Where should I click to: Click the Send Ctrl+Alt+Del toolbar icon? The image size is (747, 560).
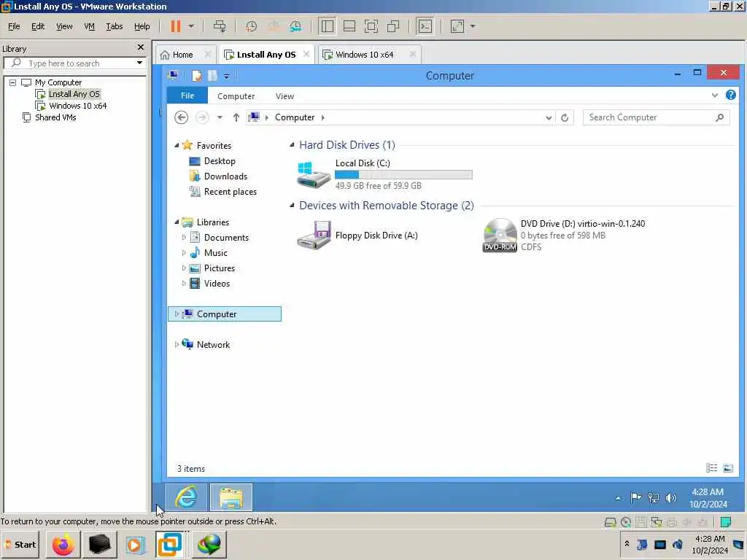pos(220,26)
